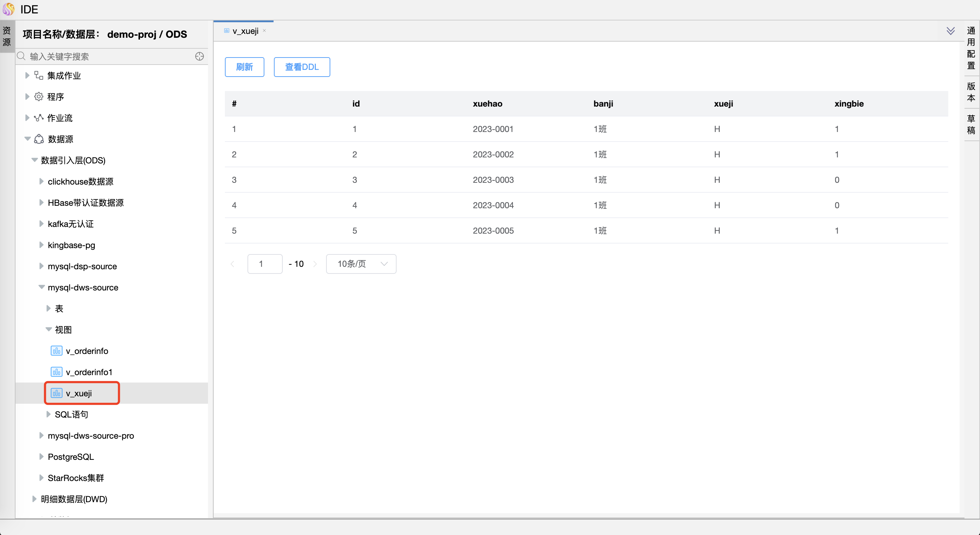Open the 10条/页 page size dropdown

[x=361, y=264]
